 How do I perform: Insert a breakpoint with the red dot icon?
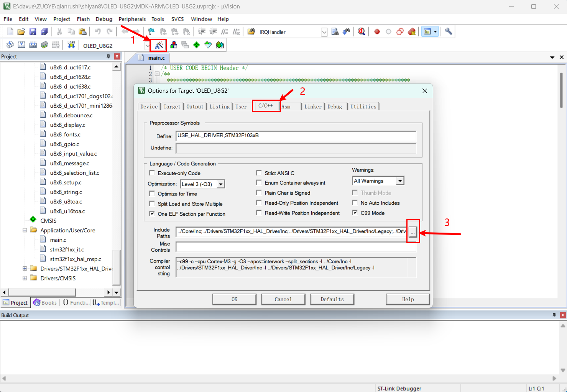pos(377,32)
